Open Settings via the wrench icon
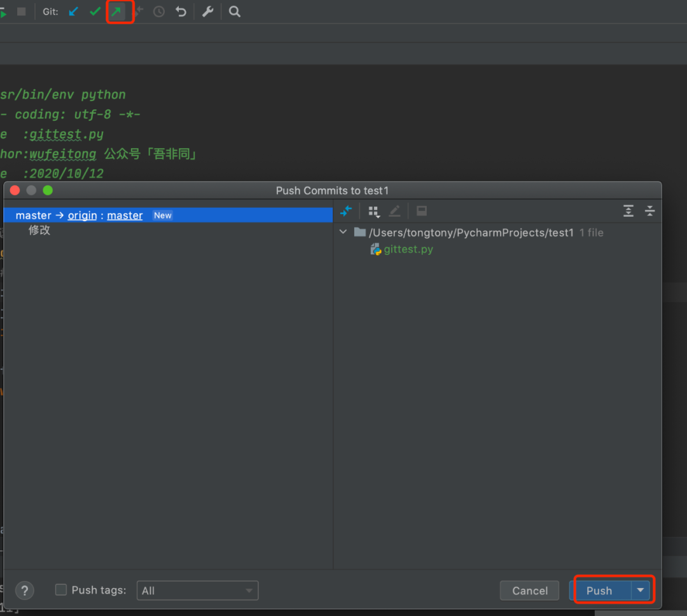The image size is (687, 616). 207,11
